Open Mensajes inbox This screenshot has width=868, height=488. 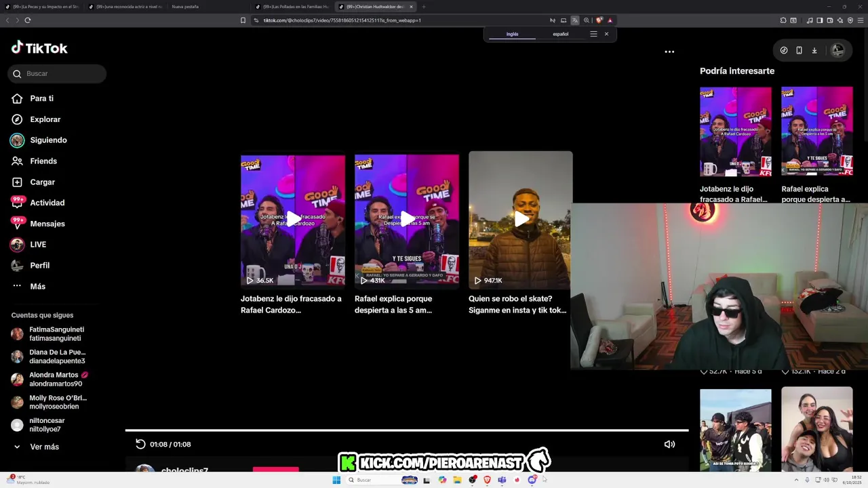(38, 224)
